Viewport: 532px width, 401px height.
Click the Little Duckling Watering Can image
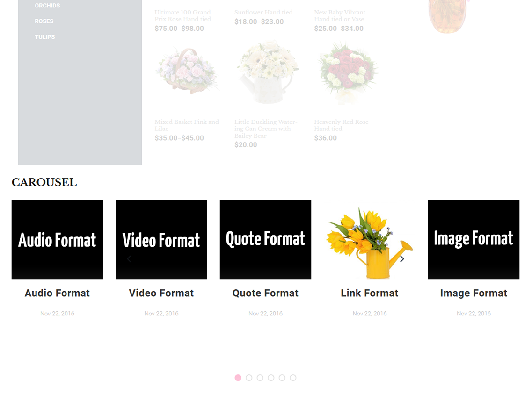(267, 72)
